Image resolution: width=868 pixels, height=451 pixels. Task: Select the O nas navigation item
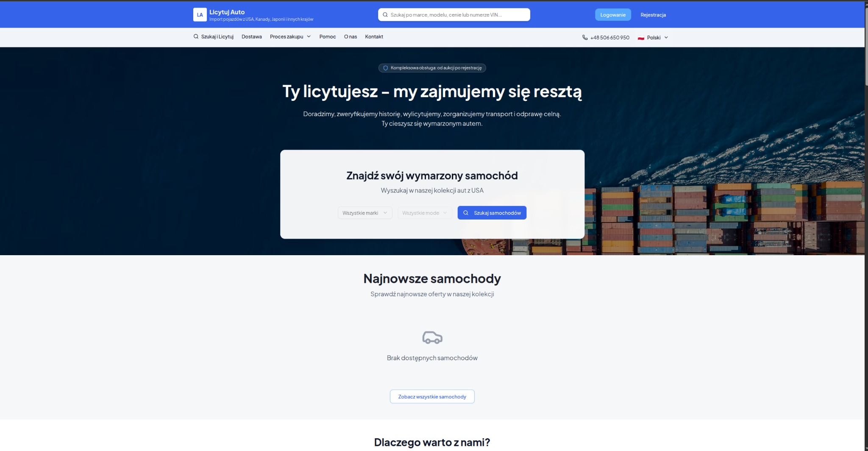351,36
